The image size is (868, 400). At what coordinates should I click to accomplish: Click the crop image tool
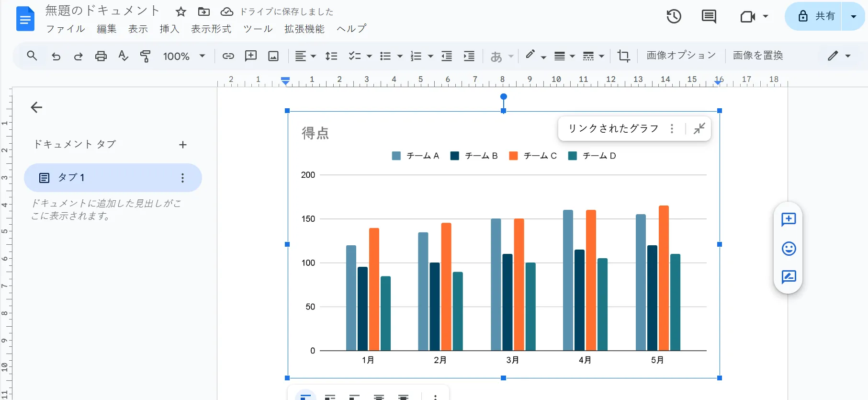click(x=623, y=56)
